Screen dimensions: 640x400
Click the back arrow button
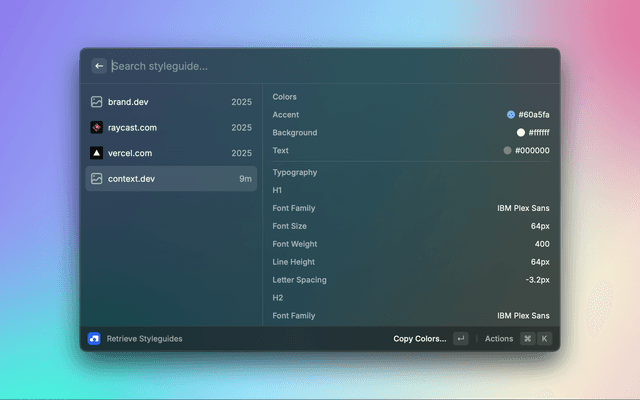pos(99,66)
